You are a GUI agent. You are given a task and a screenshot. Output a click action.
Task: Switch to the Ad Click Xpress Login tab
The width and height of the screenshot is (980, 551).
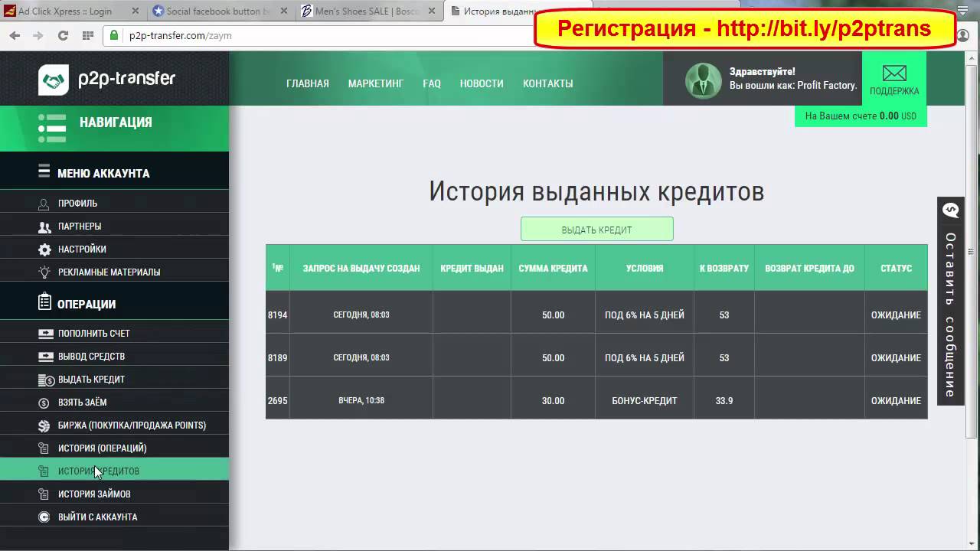pyautogui.click(x=69, y=11)
